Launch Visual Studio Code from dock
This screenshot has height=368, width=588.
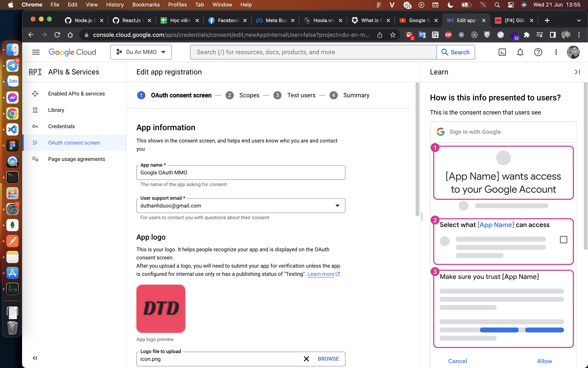click(x=12, y=129)
